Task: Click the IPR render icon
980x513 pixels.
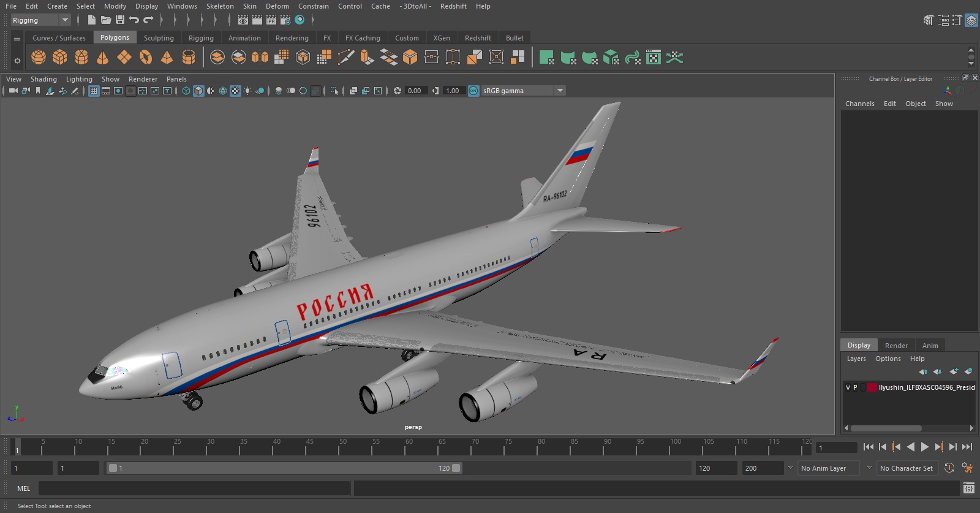Action: click(271, 20)
